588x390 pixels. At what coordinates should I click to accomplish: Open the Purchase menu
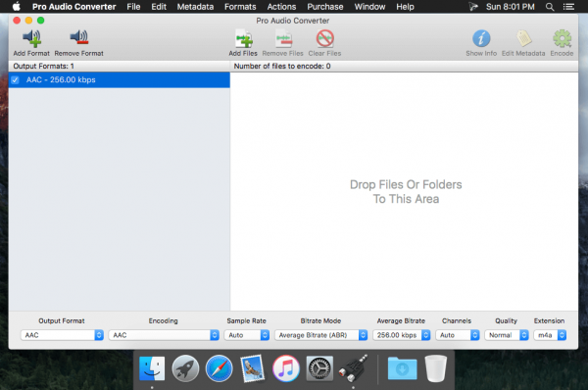(x=325, y=7)
